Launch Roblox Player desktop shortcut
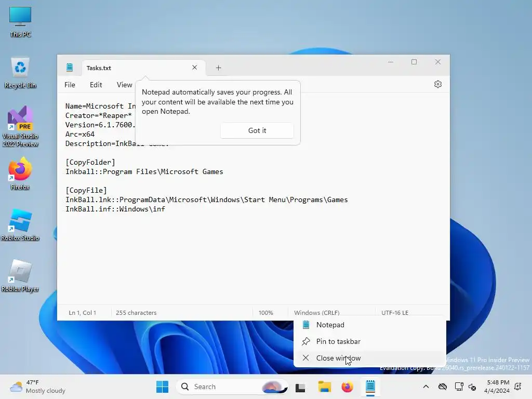This screenshot has height=399, width=532. click(20, 276)
